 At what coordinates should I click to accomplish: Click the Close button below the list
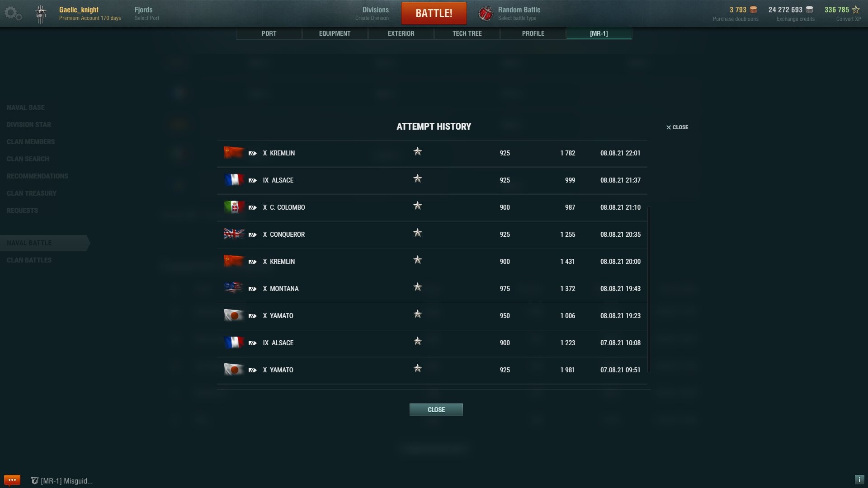[436, 409]
